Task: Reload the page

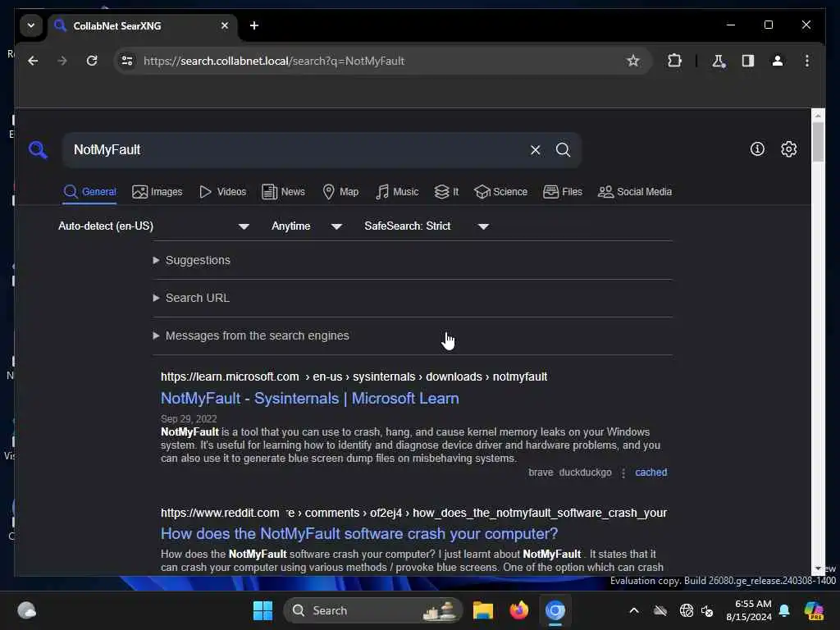Action: click(92, 61)
